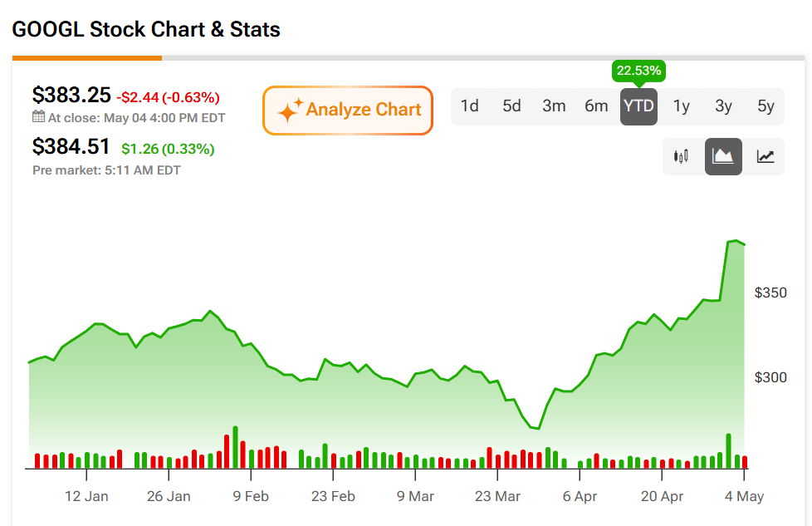Choose the 3m range option
The height and width of the screenshot is (526, 812).
pyautogui.click(x=554, y=106)
